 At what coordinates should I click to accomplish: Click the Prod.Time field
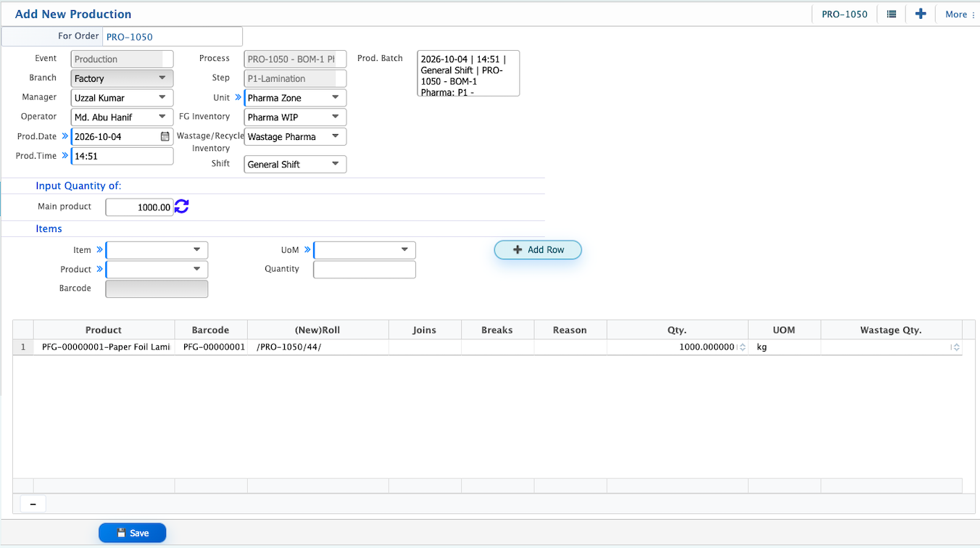(122, 156)
